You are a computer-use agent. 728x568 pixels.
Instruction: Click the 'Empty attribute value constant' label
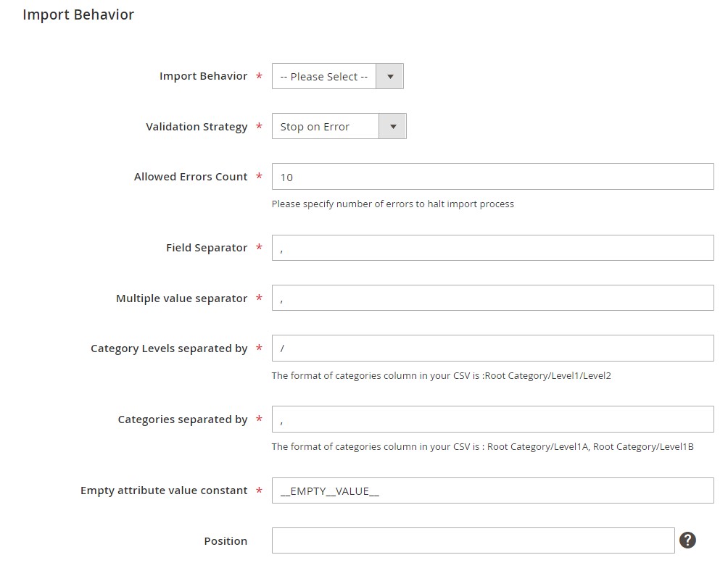pos(164,490)
